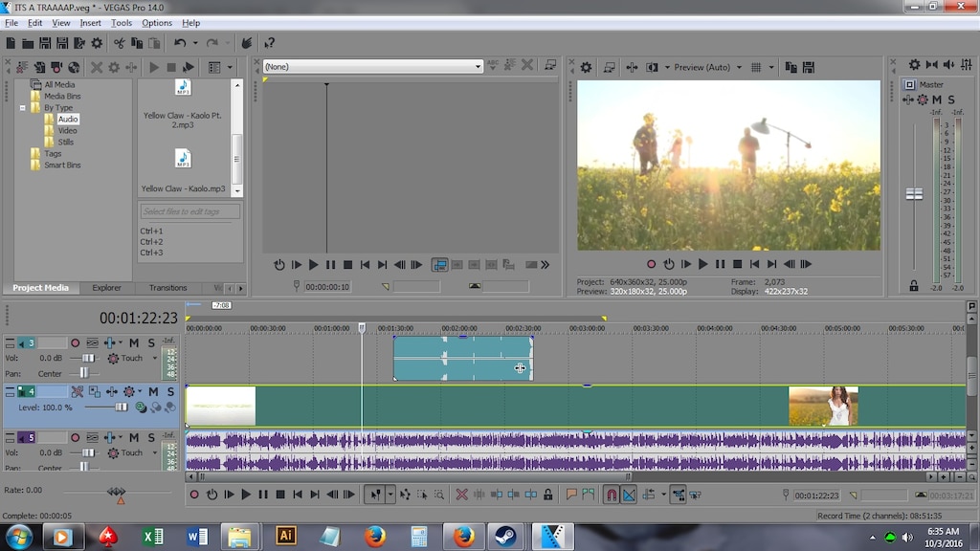Open project Properties gear in main toolbar

[97, 43]
